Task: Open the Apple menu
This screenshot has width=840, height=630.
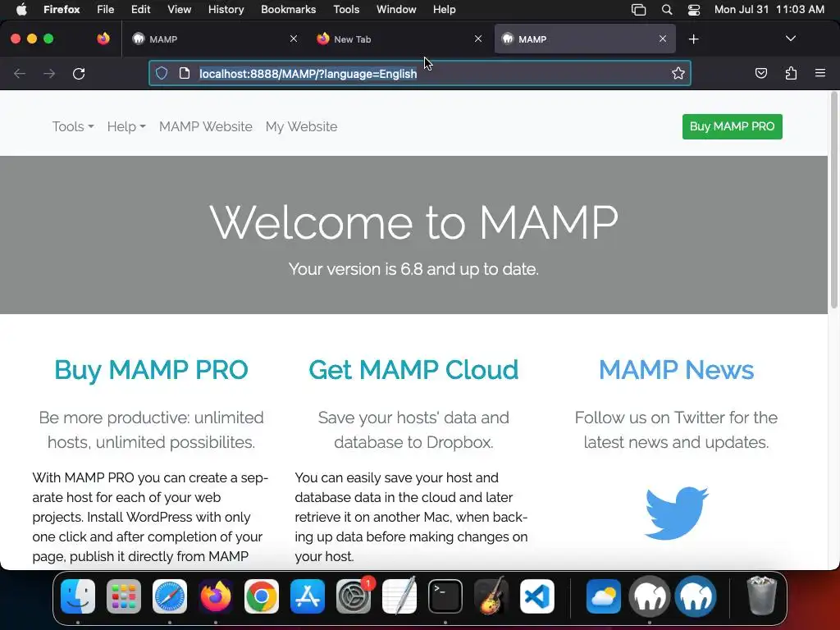Action: 21,10
